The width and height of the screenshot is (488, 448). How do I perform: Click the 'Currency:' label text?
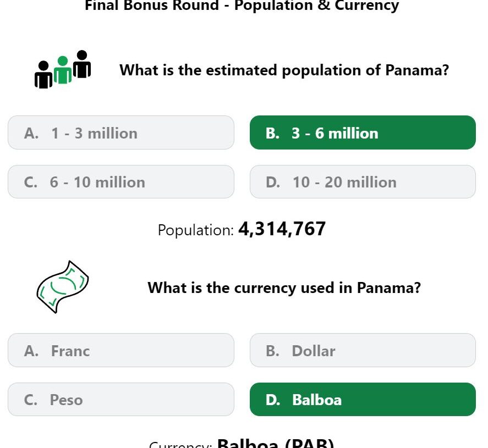click(x=180, y=445)
